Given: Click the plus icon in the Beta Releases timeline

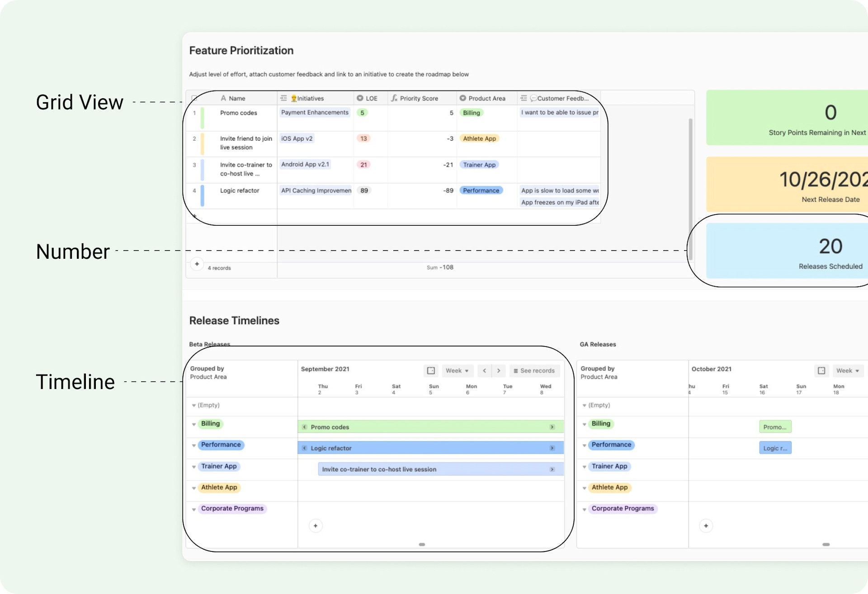Looking at the screenshot, I should pyautogui.click(x=316, y=526).
